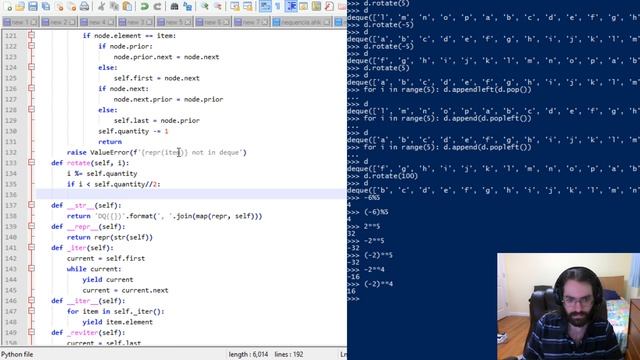Open Find with the binoculars icon
640x360 pixels.
pyautogui.click(x=174, y=6)
